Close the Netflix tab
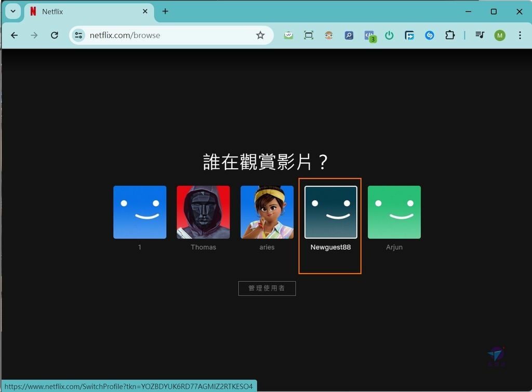Screen dimensions: 532x392 145,11
